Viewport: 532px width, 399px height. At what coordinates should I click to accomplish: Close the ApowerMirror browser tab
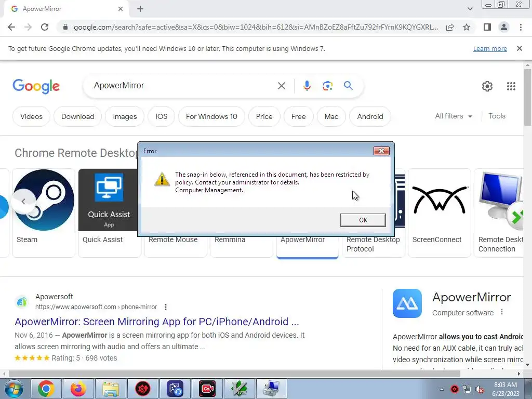tap(121, 9)
